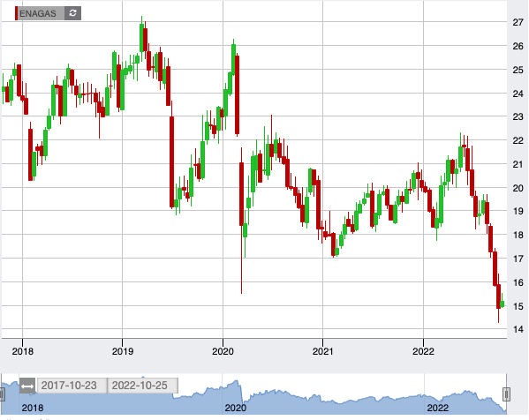The height and width of the screenshot is (420, 529).
Task: Click the 2021 x-axis label
Action: (x=323, y=351)
